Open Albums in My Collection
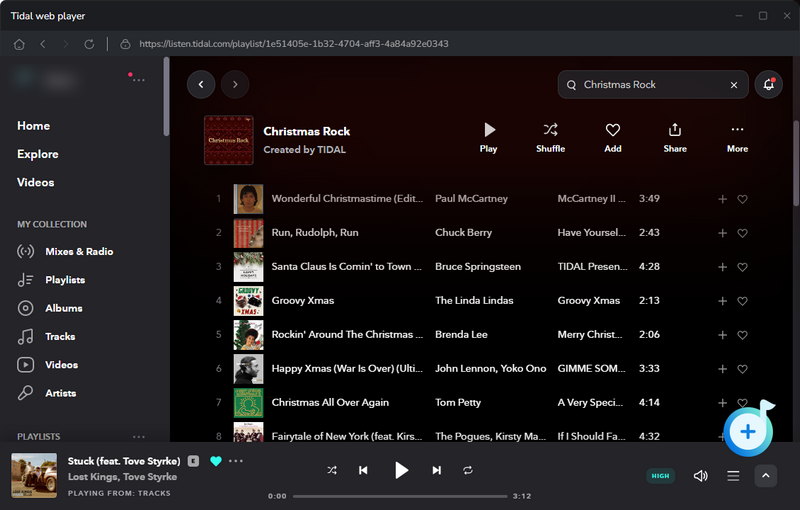This screenshot has width=800, height=510. click(x=49, y=308)
